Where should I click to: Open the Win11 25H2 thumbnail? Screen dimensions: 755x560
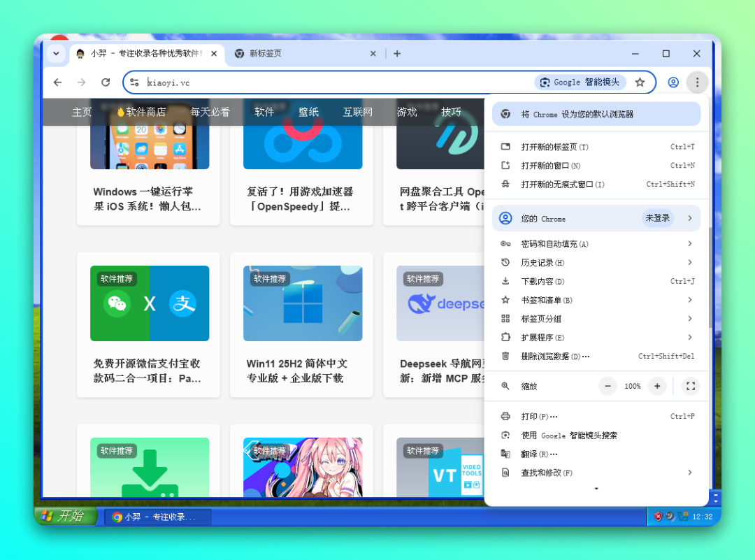point(303,303)
